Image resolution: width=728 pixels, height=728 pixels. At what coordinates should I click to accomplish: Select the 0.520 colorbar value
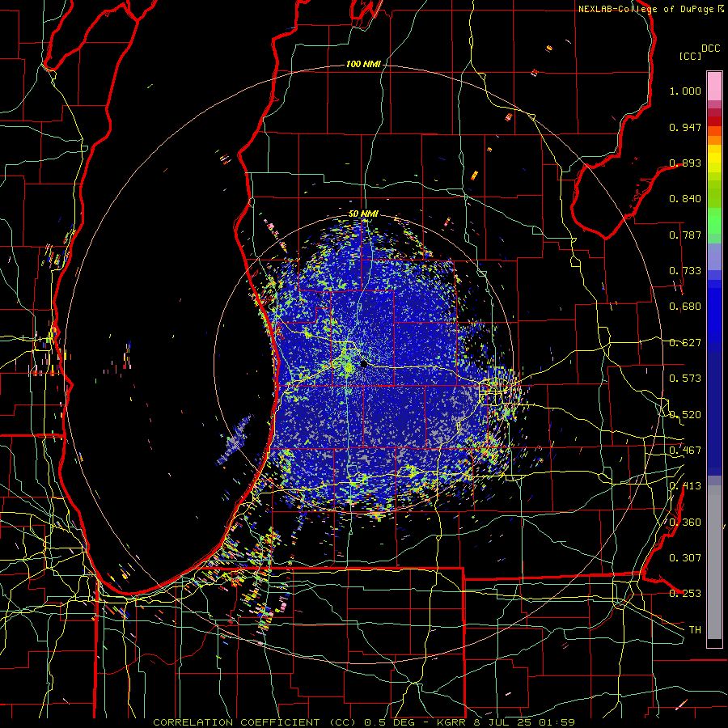coord(685,415)
